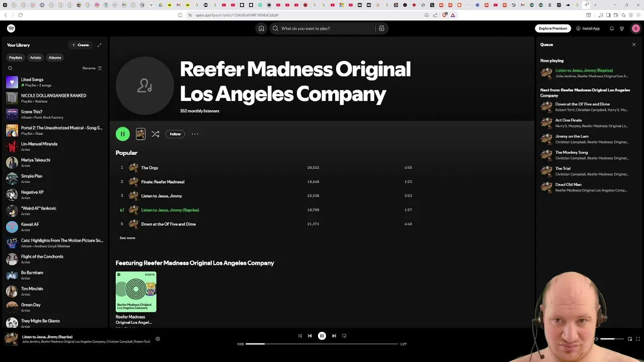Go back in browser navigation
Screen dimensions: 644x362
point(6,15)
